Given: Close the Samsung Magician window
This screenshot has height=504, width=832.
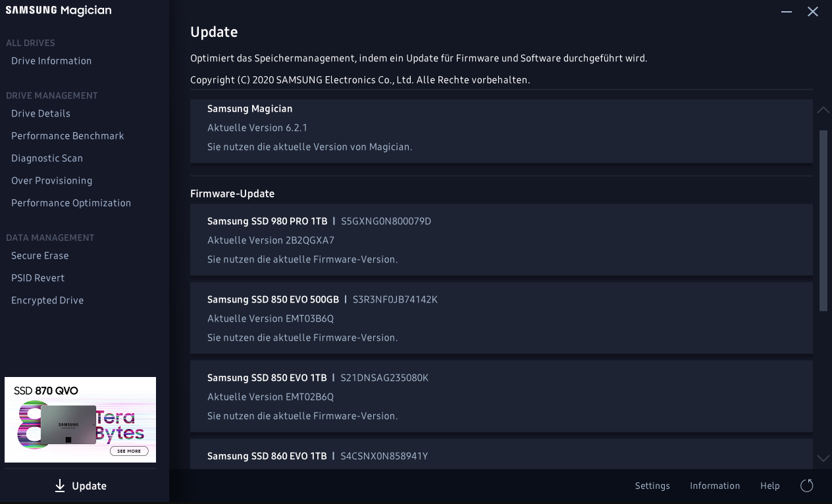Looking at the screenshot, I should point(813,12).
